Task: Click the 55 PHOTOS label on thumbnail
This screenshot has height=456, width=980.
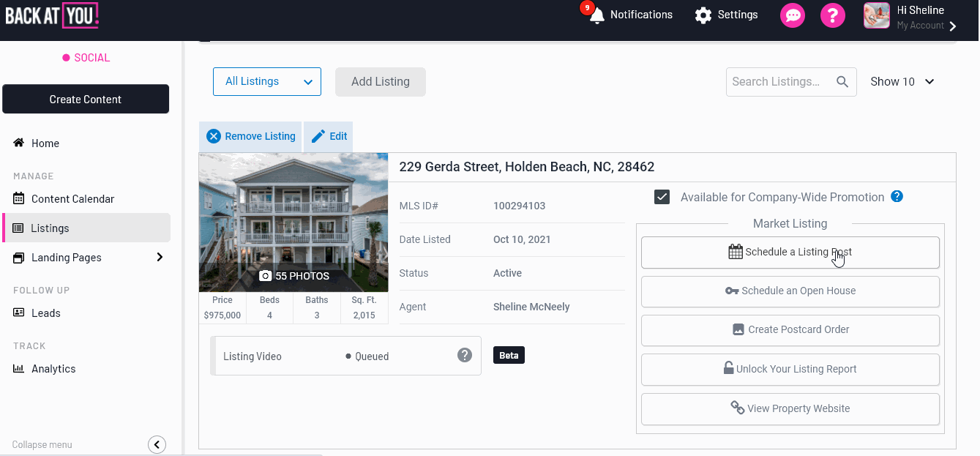Action: (302, 276)
